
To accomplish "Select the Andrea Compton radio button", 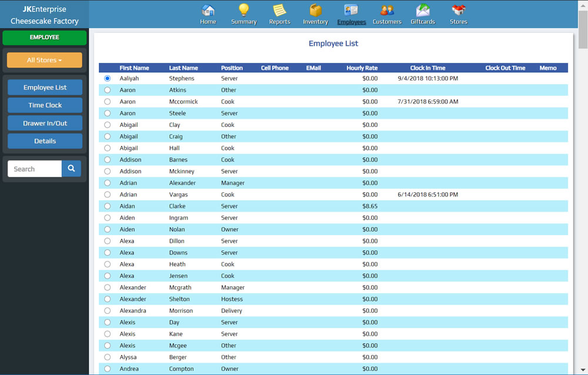I will 107,369.
